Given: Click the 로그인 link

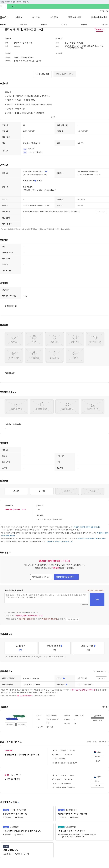Looking at the screenshot, I should coord(102,11).
